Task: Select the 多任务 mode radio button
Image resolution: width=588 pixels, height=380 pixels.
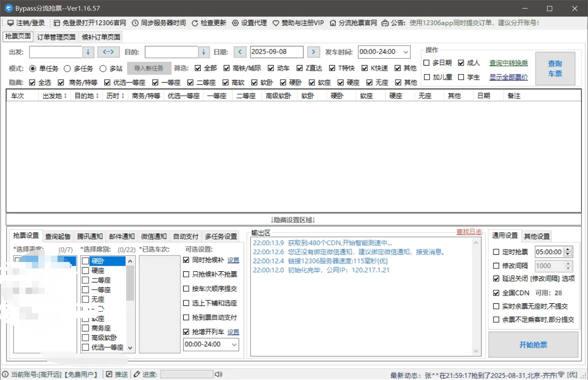Action: (68, 68)
